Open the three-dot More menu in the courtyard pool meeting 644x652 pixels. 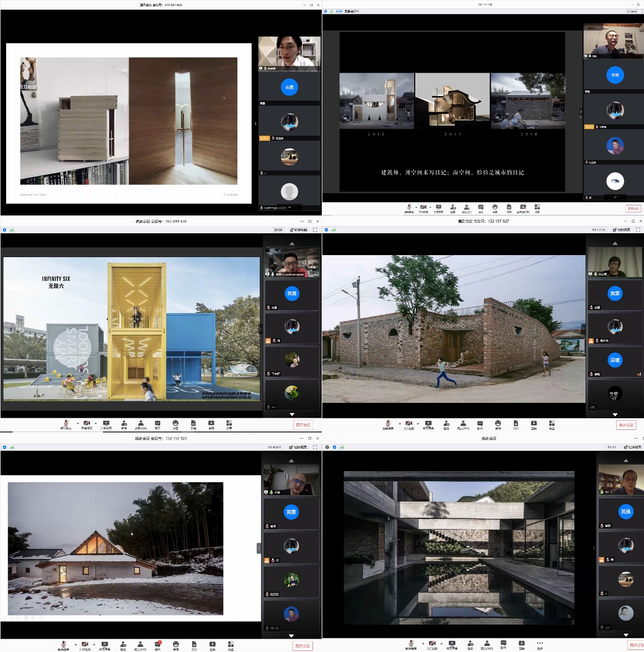540,644
